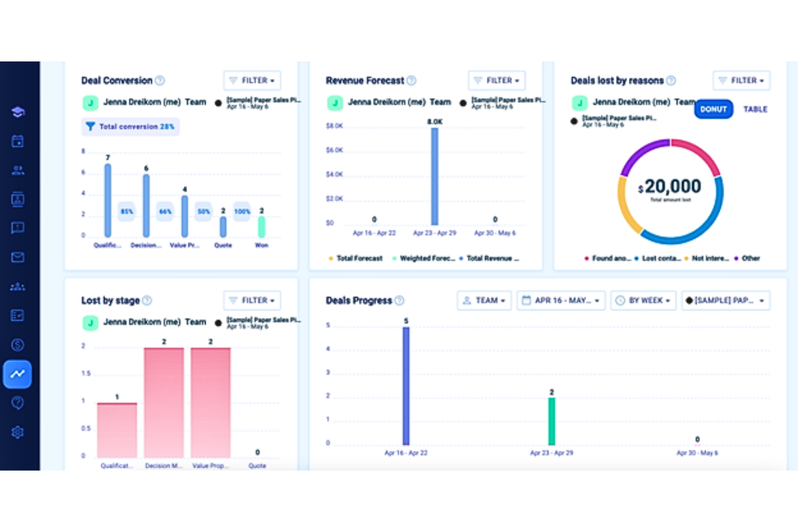Open the Analytics line chart icon in sidebar
798x532 pixels.
18,374
